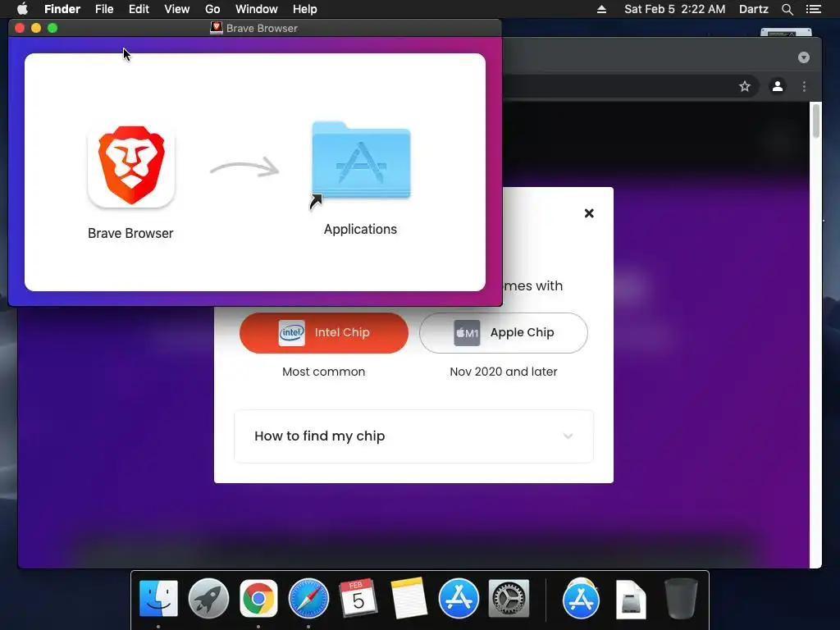Click the browser page vertical scrollbar
This screenshot has height=630, width=840.
pos(815,121)
